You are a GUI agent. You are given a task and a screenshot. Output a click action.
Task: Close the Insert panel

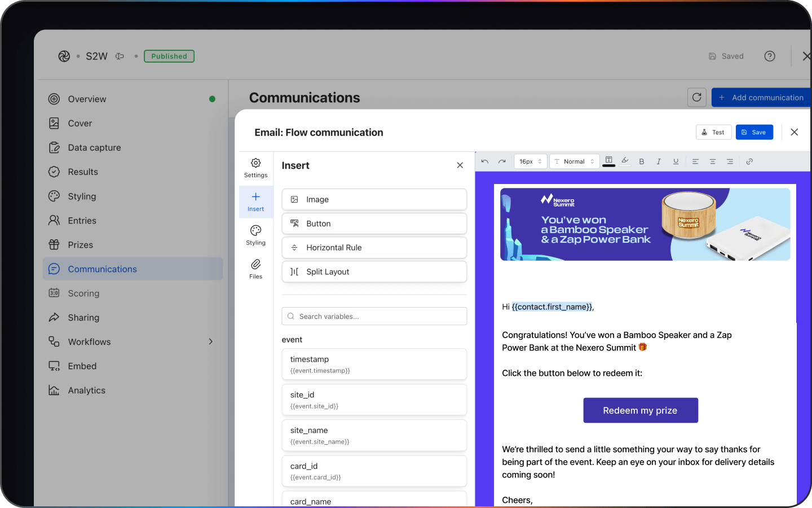pyautogui.click(x=460, y=165)
